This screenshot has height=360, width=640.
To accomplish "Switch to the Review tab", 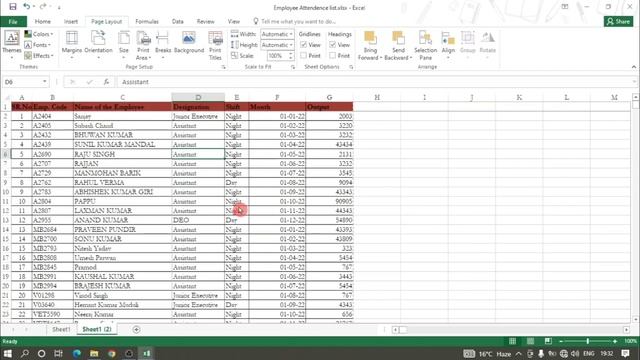I will pos(205,22).
